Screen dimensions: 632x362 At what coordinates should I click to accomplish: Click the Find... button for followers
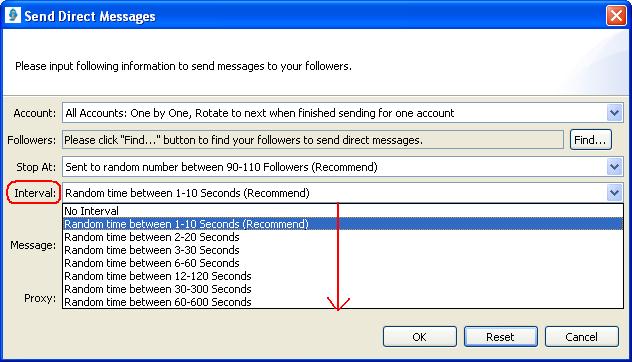point(590,140)
